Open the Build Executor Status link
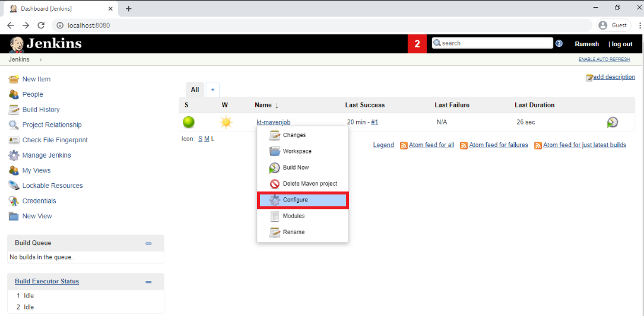Screen dimensions: 644x316 47,282
